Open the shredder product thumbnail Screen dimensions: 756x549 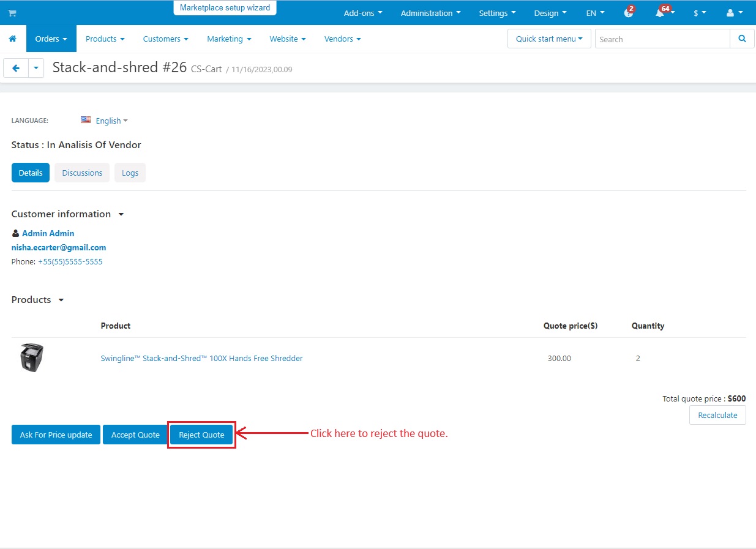[32, 358]
